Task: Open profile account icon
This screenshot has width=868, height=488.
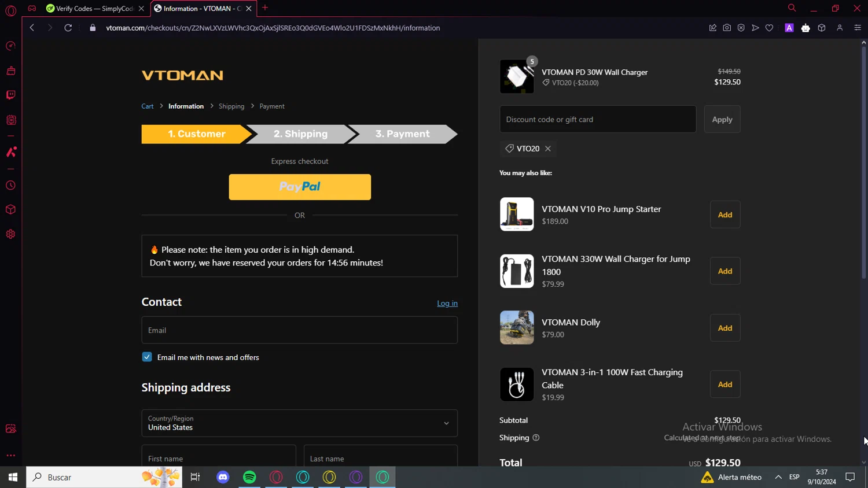Action: coord(840,28)
